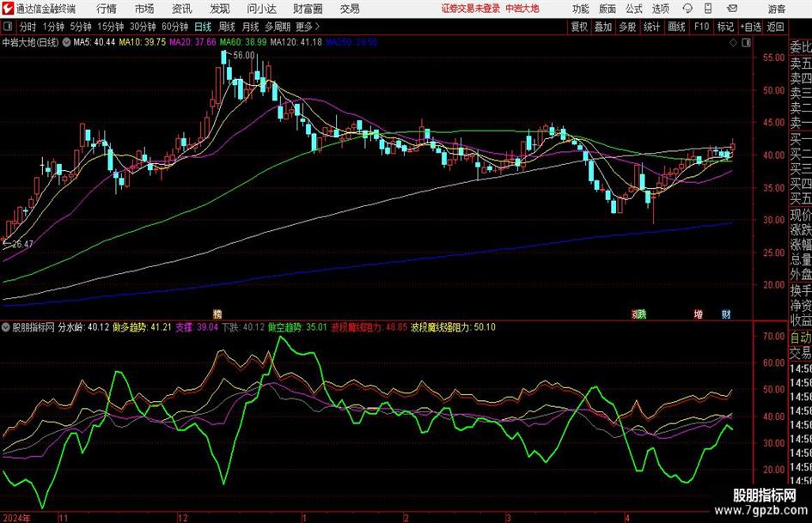Click the 叠加 overlay button
812x523 pixels.
[603, 27]
